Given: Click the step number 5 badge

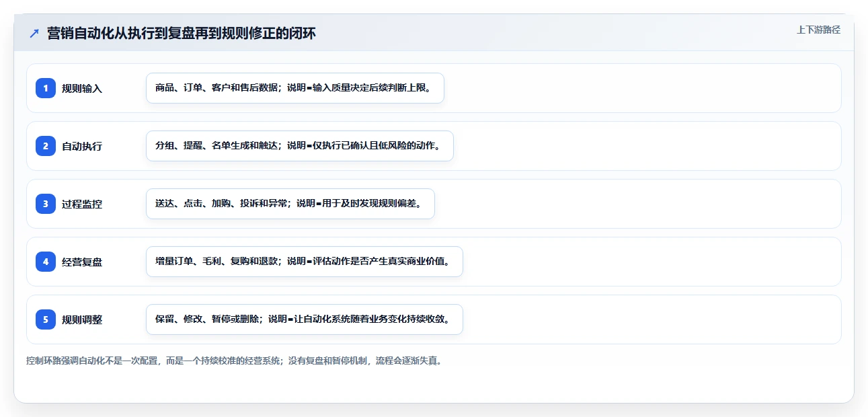Looking at the screenshot, I should (46, 319).
